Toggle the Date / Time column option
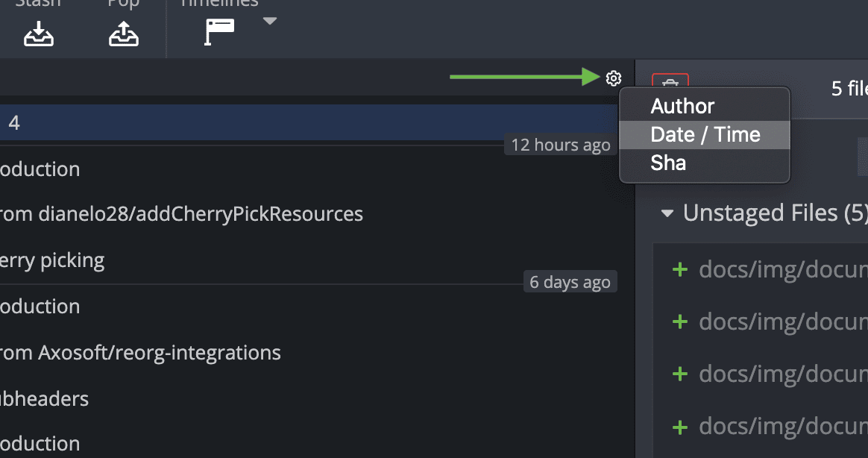The height and width of the screenshot is (458, 868). pyautogui.click(x=705, y=135)
